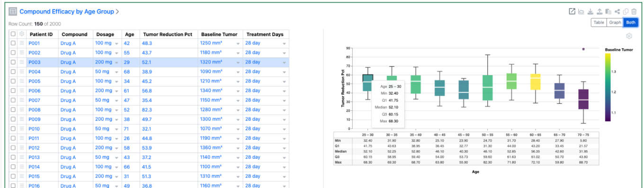The width and height of the screenshot is (644, 188).
Task: Open table in new window icon
Action: pyautogui.click(x=572, y=12)
